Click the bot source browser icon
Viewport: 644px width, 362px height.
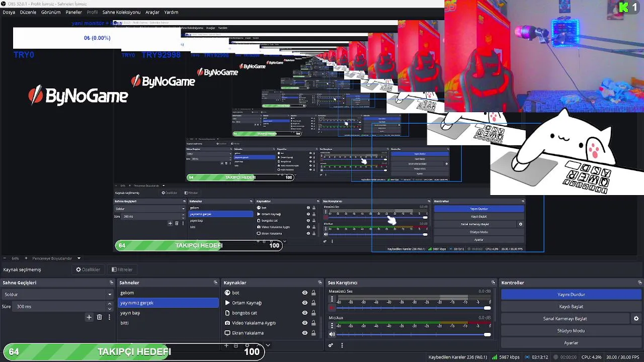(x=227, y=293)
